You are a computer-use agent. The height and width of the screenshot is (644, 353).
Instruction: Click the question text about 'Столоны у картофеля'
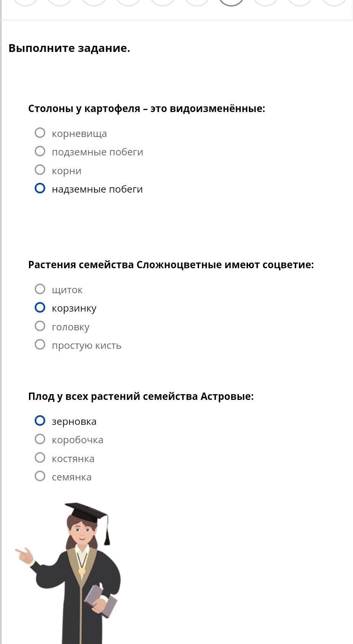tap(147, 109)
